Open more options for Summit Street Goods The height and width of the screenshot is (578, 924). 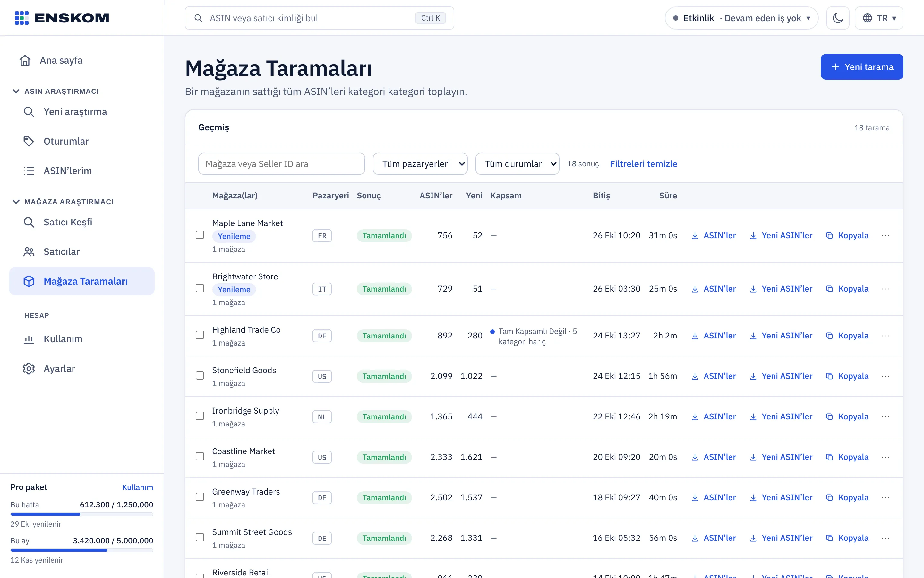click(886, 538)
